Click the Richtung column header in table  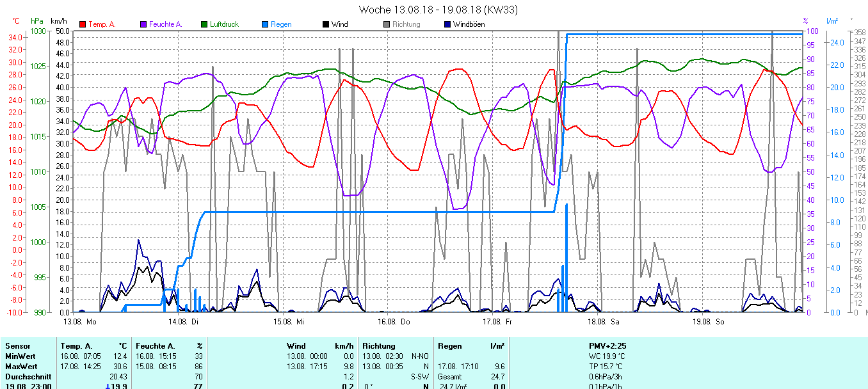click(379, 346)
